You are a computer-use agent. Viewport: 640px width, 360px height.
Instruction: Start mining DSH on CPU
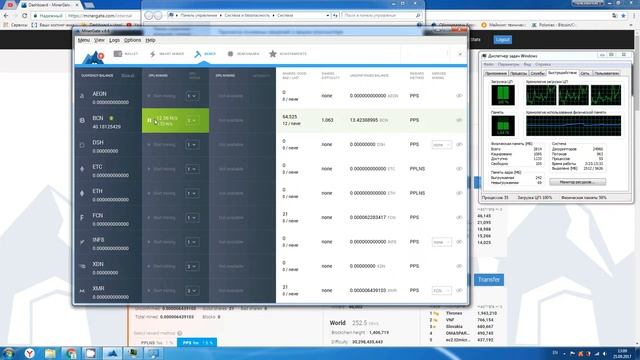click(x=162, y=144)
